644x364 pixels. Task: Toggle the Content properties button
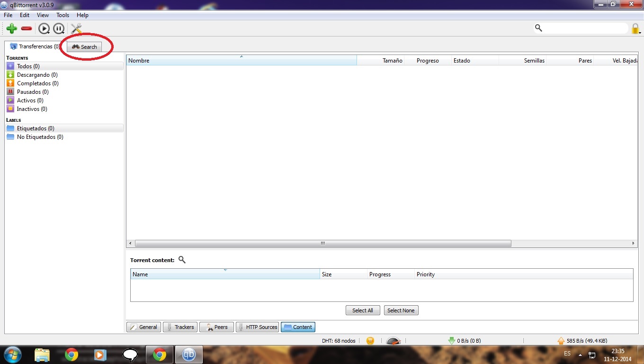[298, 327]
